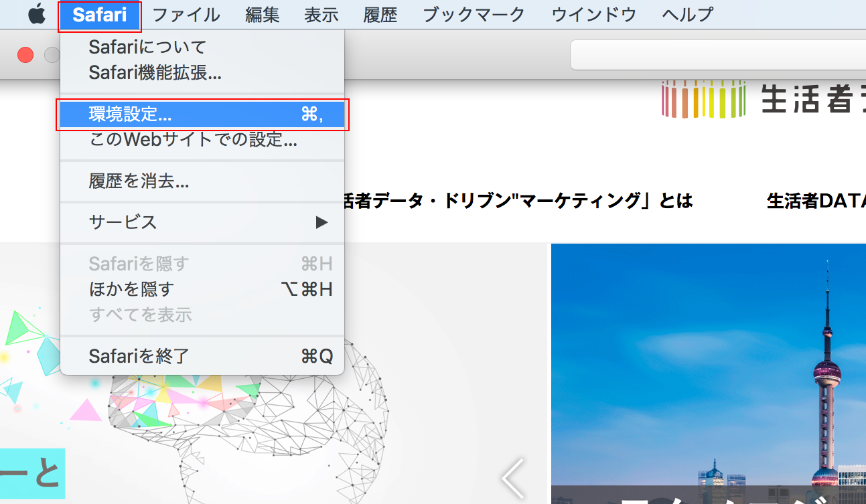The image size is (866, 504).
Task: Open the マーケティング」とは navigation link
Action: 519,200
